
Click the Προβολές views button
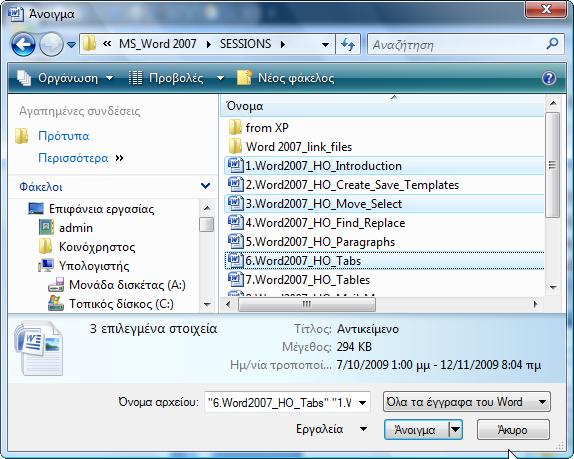[x=167, y=78]
